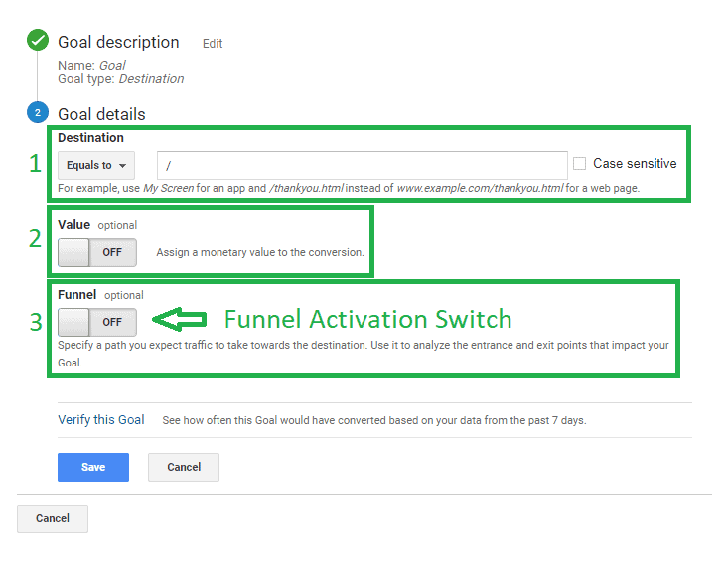
Task: Click Cancel next to the Save button
Action: [x=184, y=467]
